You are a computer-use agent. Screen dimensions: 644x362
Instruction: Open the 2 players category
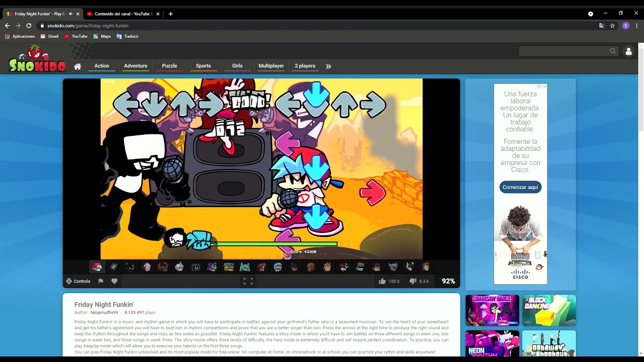pyautogui.click(x=305, y=66)
